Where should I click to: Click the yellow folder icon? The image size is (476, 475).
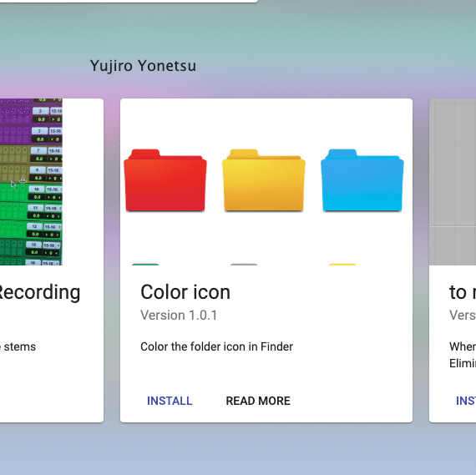[264, 180]
